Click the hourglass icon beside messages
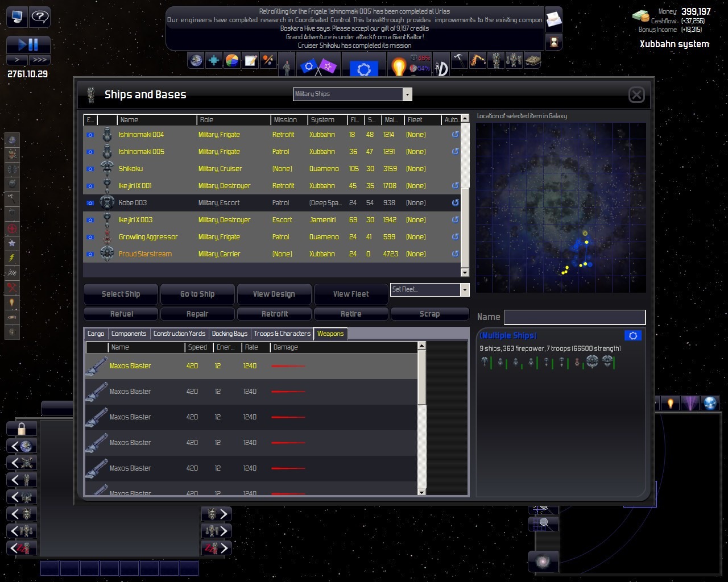 coord(554,42)
